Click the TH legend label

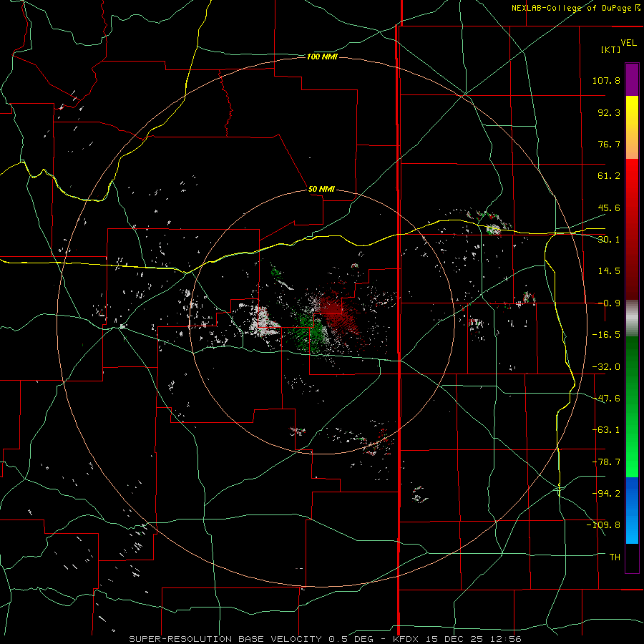click(x=615, y=557)
